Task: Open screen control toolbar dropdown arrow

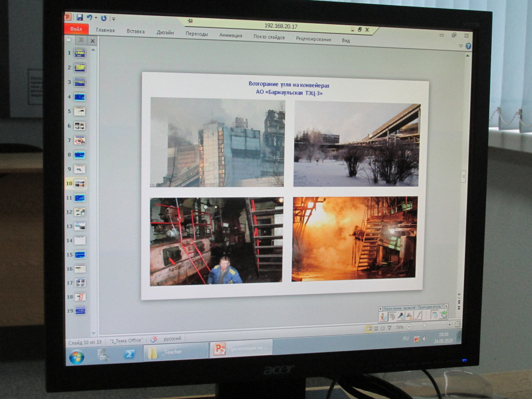Action: [x=446, y=306]
